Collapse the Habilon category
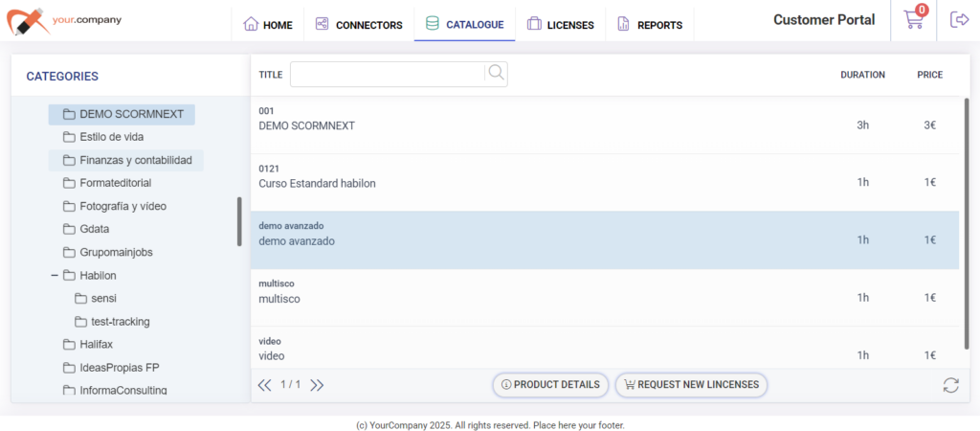 [55, 275]
